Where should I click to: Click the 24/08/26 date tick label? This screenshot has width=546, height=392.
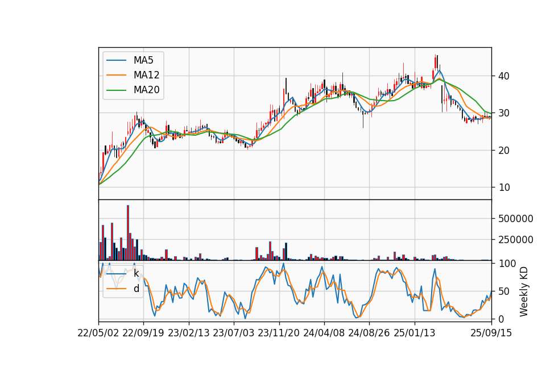pos(369,333)
